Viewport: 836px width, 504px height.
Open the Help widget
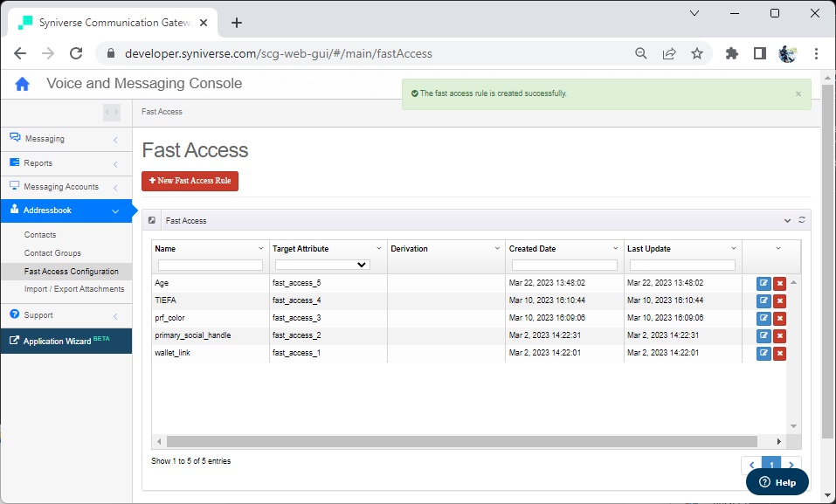click(x=777, y=482)
